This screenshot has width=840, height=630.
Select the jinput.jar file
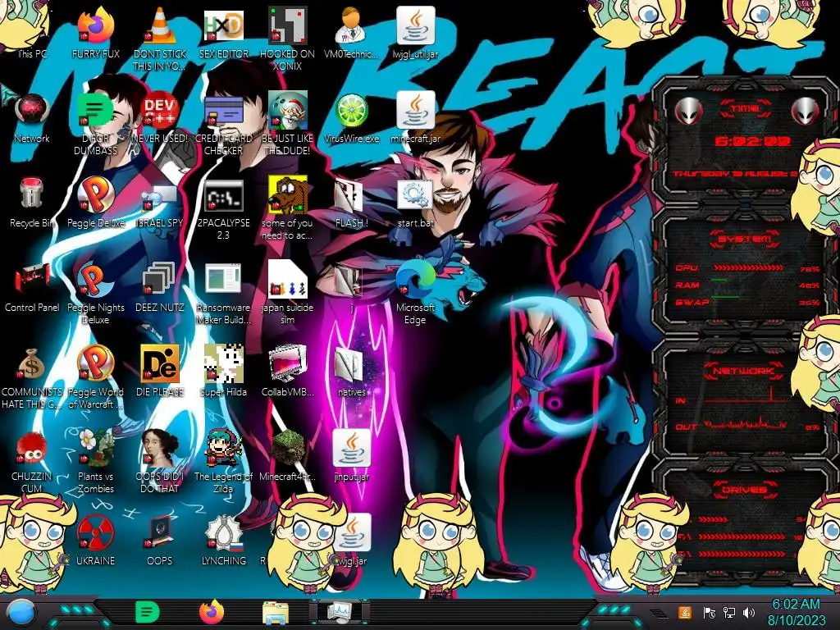tap(351, 455)
